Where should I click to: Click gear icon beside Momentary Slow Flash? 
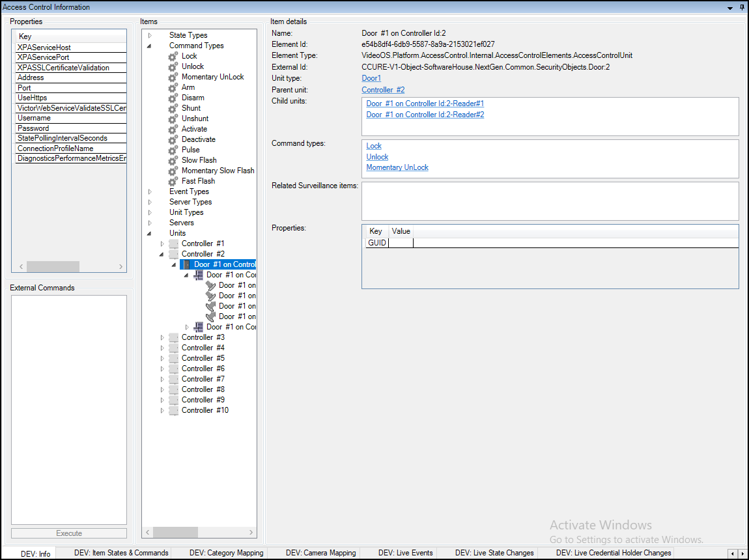173,171
